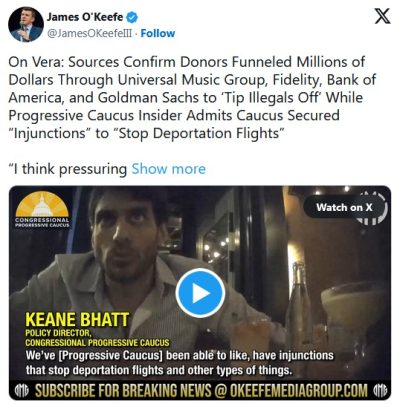This screenshot has width=400, height=404.
Task: Click the Subscribe for Breaking News banner
Action: [x=200, y=390]
